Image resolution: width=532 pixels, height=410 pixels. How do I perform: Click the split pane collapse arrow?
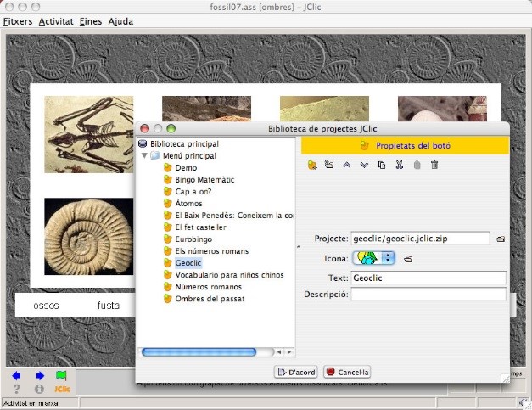click(x=297, y=246)
